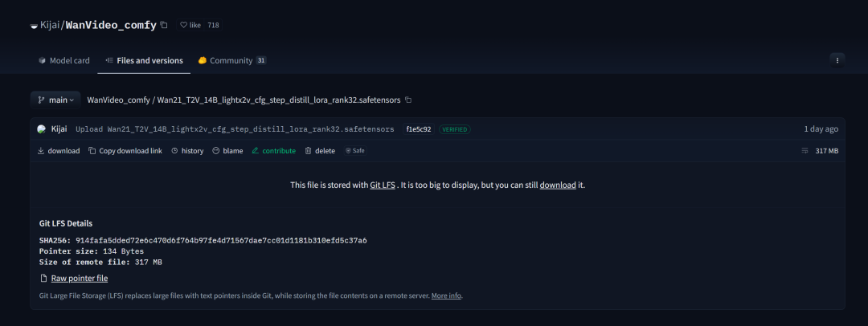Viewport: 868px width, 326px height.
Task: Copy the download link
Action: pyautogui.click(x=125, y=150)
